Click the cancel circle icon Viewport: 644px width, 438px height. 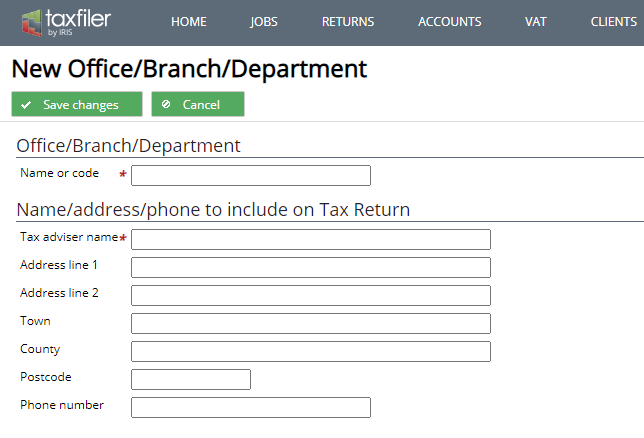click(166, 104)
